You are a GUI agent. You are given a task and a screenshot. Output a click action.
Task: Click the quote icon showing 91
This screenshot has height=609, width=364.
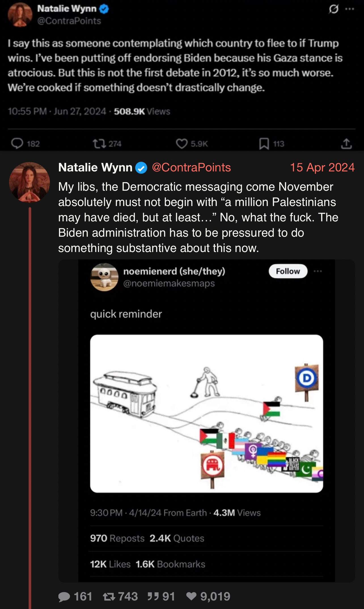[x=153, y=596]
